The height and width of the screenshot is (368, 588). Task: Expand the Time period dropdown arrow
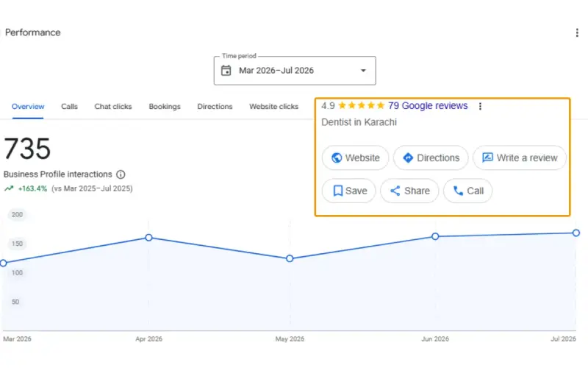[x=363, y=71]
